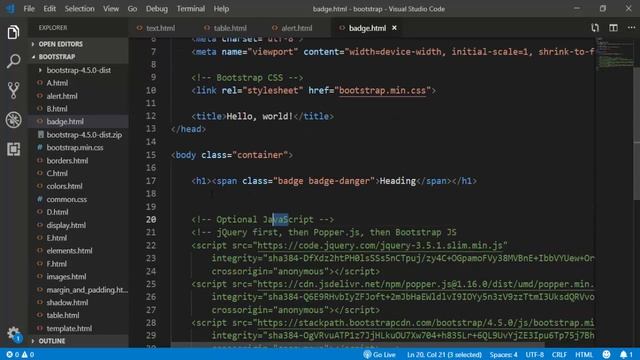Image resolution: width=640 pixels, height=360 pixels.
Task: Open the Debug menu
Action: coord(157,9)
